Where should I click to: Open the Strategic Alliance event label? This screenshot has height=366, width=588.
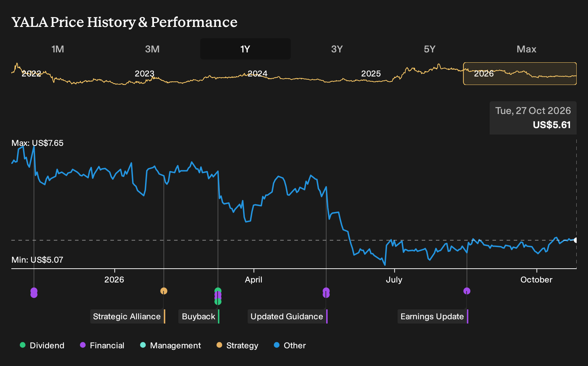pos(128,316)
